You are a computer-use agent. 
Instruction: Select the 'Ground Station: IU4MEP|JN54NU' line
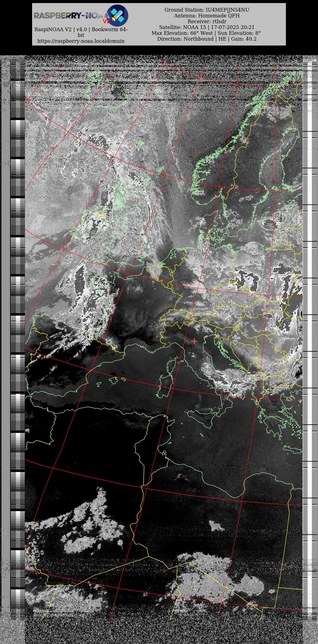207,10
